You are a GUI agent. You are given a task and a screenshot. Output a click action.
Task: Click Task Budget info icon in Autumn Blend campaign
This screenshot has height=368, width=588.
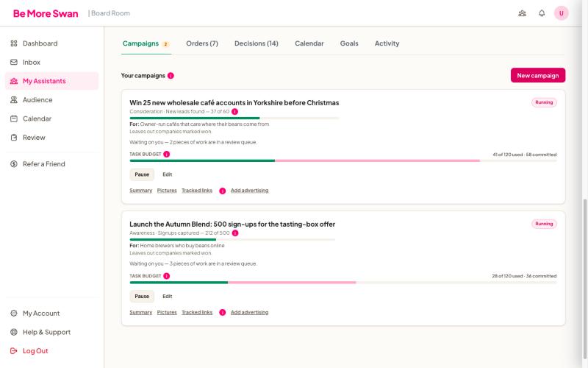click(x=167, y=276)
